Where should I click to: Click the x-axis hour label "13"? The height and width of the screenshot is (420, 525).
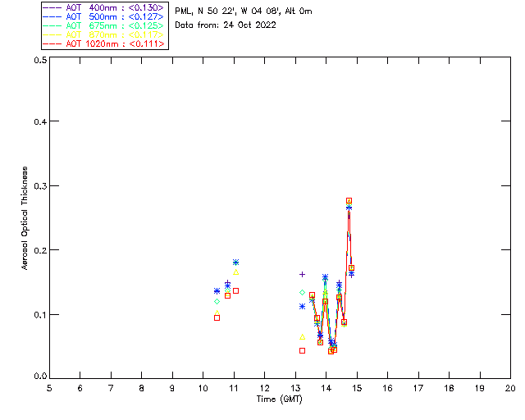pyautogui.click(x=295, y=388)
